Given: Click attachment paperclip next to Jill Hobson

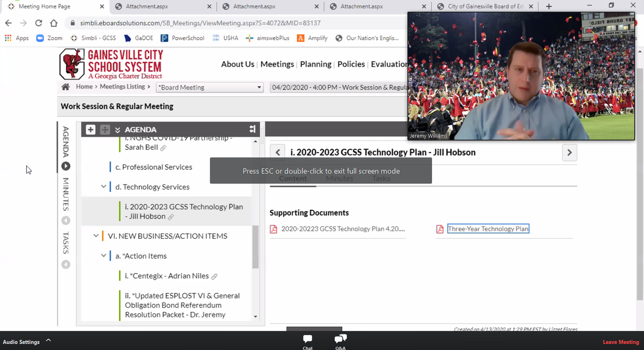Looking at the screenshot, I should coord(171,217).
